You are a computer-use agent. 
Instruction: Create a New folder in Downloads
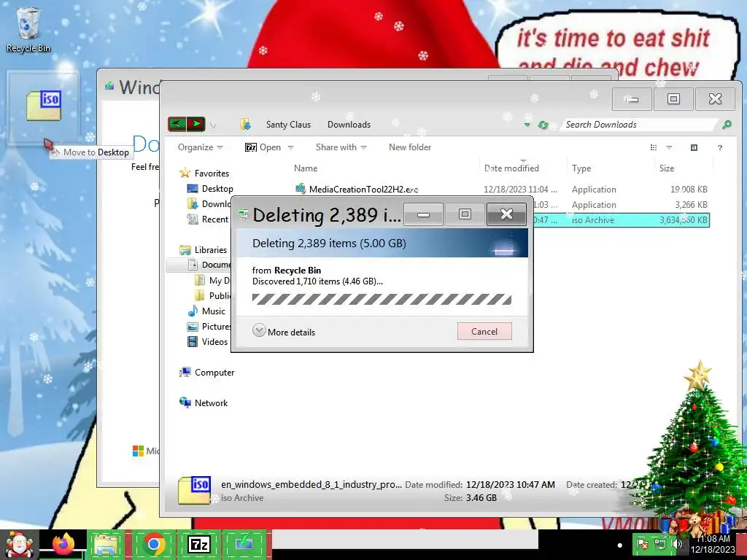(410, 147)
